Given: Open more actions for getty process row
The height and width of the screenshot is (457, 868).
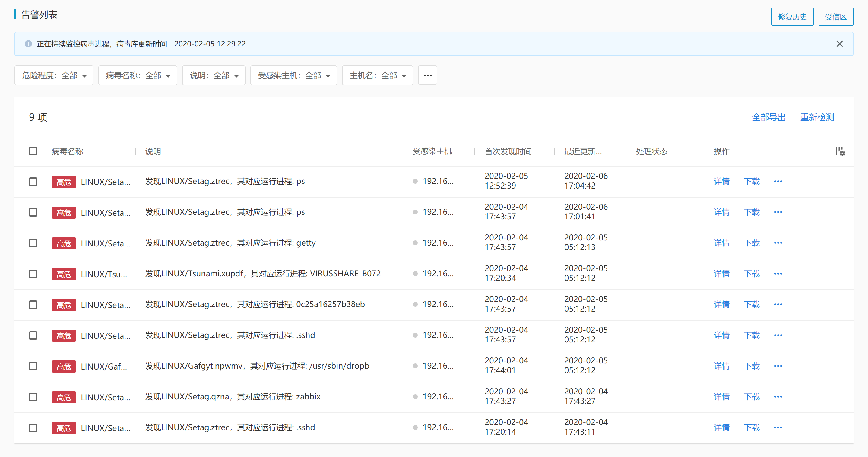Looking at the screenshot, I should 778,243.
